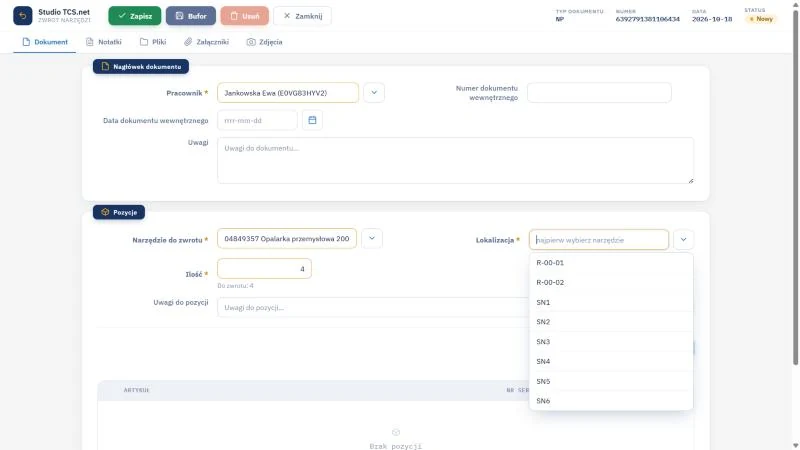The height and width of the screenshot is (450, 800).
Task: Click Numer dokumentu wewnętrznego field
Action: click(x=599, y=93)
